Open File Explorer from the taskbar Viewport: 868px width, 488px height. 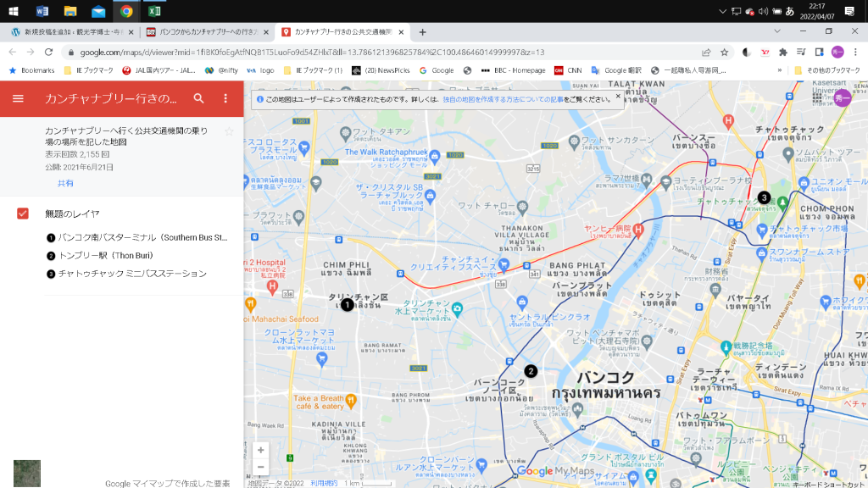click(70, 11)
